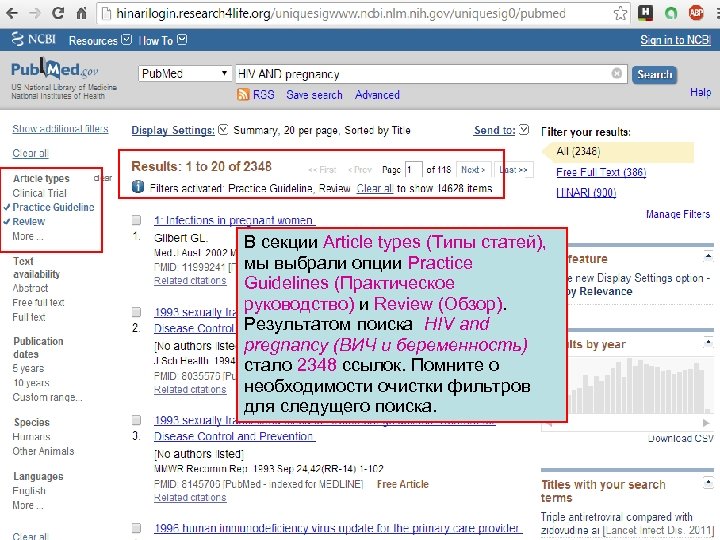This screenshot has width=720, height=540.
Task: Tick checkbox for result number 3
Action: point(136,420)
